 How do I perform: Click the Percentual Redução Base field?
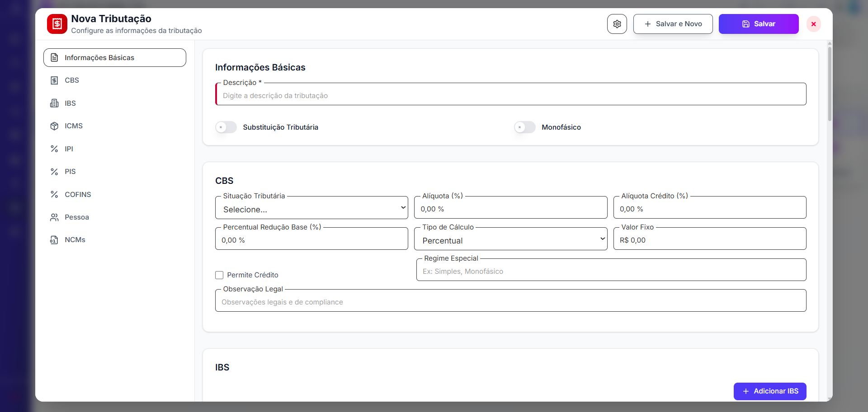pos(311,239)
